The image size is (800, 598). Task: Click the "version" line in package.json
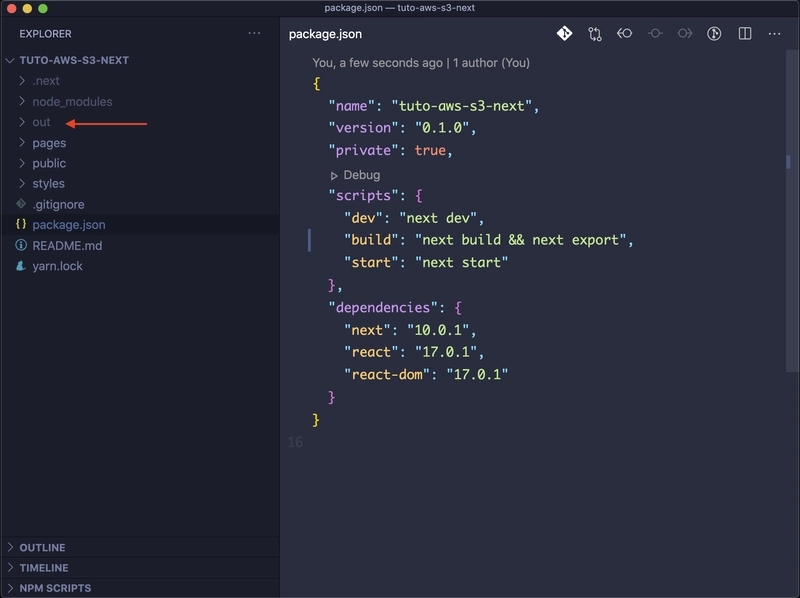[x=402, y=128]
